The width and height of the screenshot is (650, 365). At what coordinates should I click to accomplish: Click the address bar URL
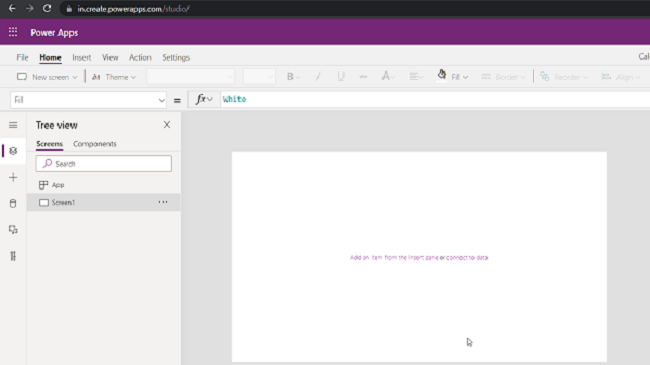point(133,9)
